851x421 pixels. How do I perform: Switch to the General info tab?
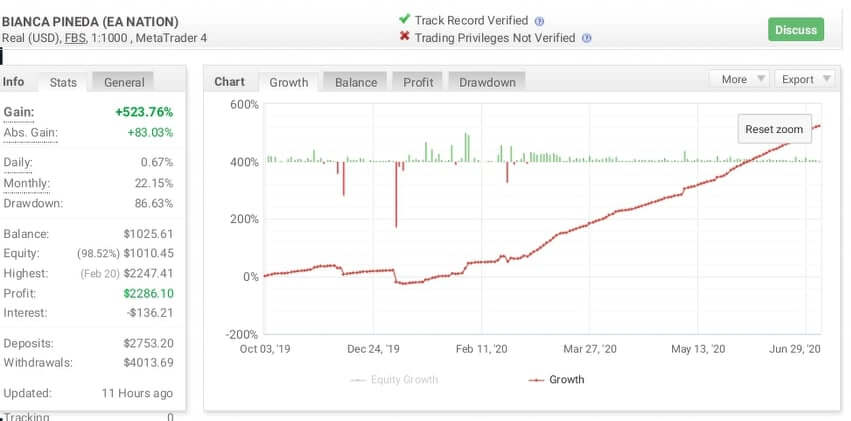click(124, 82)
